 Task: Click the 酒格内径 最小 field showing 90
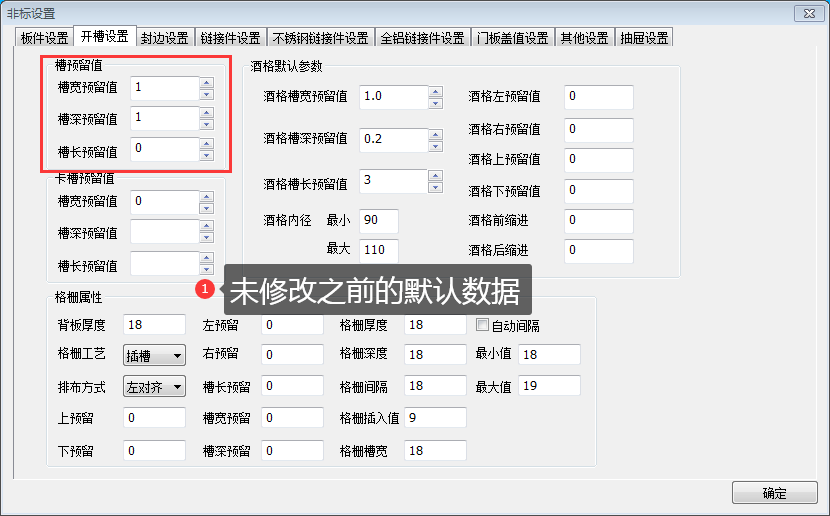coord(379,221)
